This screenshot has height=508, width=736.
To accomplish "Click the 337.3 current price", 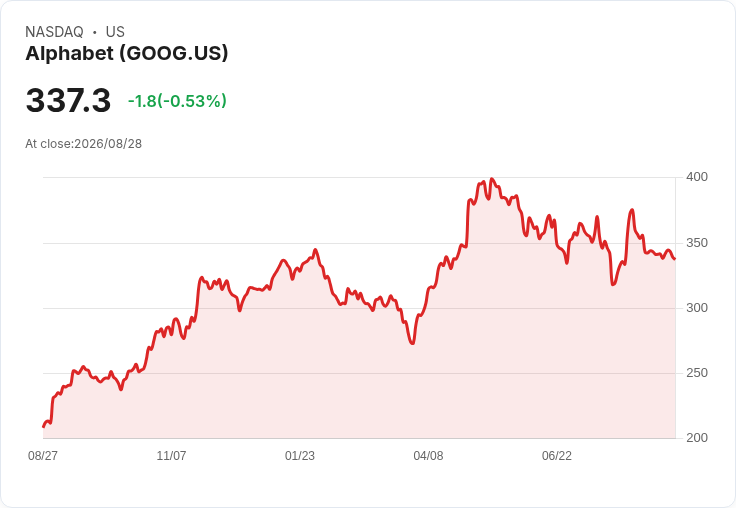I will coord(68,100).
